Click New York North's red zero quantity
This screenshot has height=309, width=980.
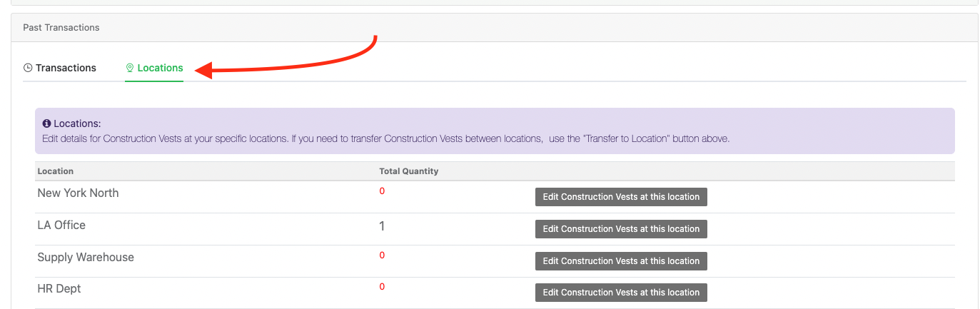[382, 191]
